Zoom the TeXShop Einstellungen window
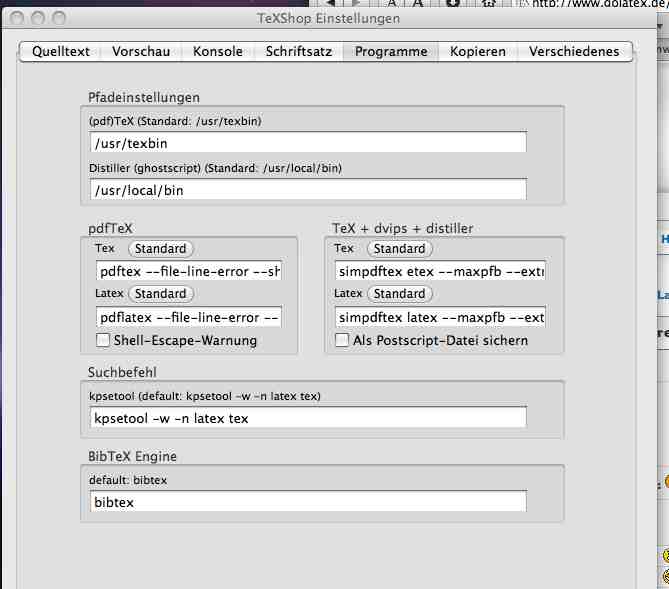Image resolution: width=669 pixels, height=589 pixels. [x=59, y=18]
